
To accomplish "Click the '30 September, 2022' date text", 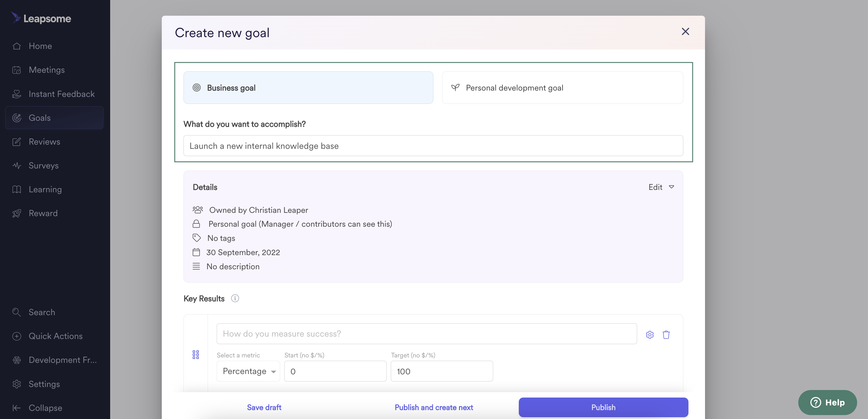I will pyautogui.click(x=243, y=252).
